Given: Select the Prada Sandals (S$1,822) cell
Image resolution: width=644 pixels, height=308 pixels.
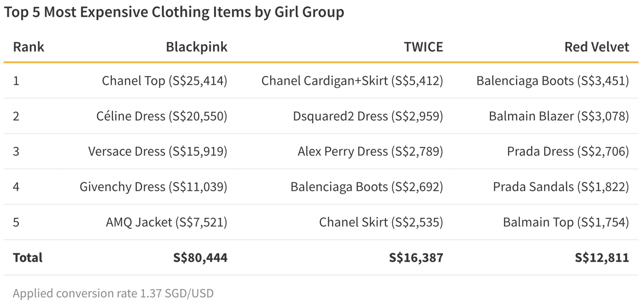Looking at the screenshot, I should click(561, 187).
